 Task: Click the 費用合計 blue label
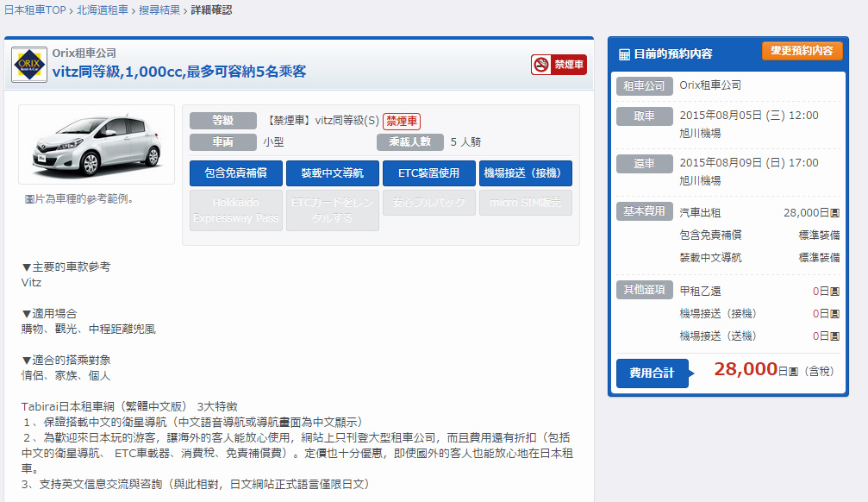point(653,373)
